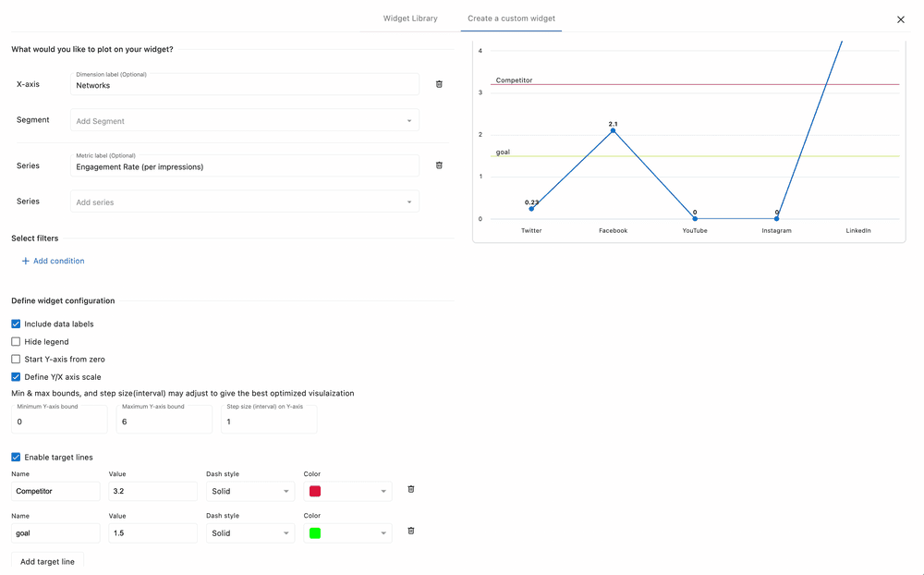Disable Enable target lines checkbox
924x575 pixels.
pyautogui.click(x=16, y=458)
